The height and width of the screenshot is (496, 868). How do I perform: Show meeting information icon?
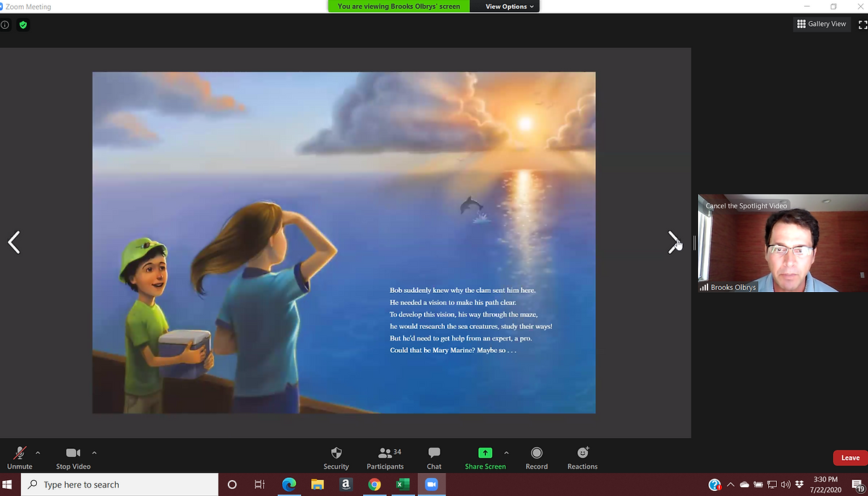coord(5,25)
